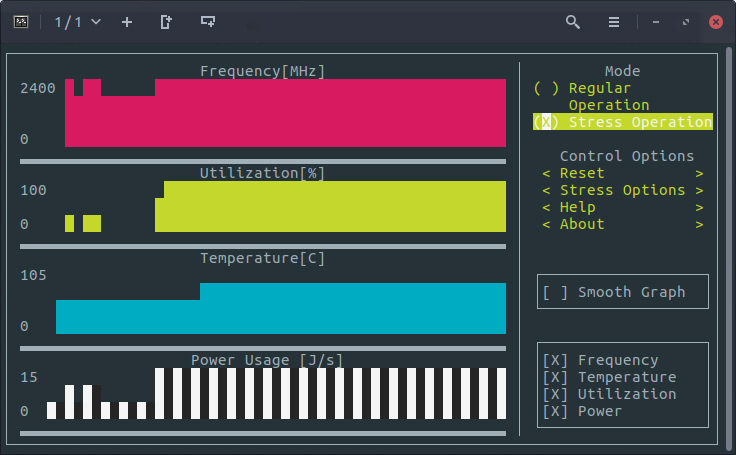The height and width of the screenshot is (455, 736).
Task: Open the hamburger menu in header
Action: [615, 22]
